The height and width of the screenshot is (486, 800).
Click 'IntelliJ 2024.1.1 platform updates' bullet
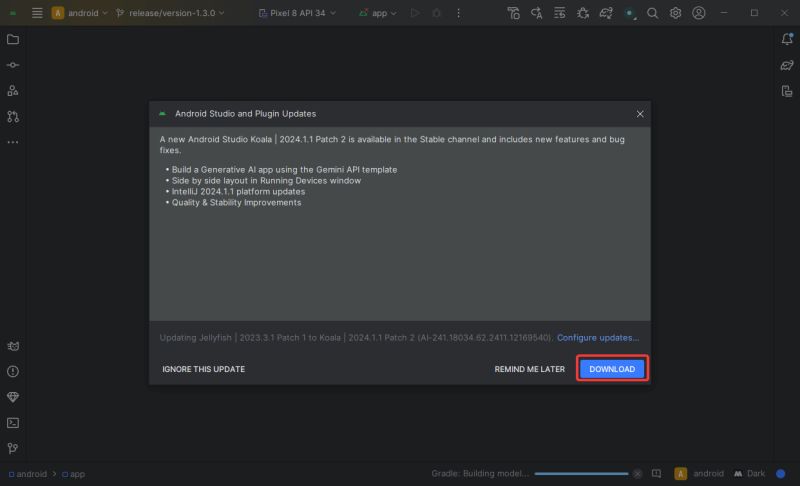[x=238, y=191]
